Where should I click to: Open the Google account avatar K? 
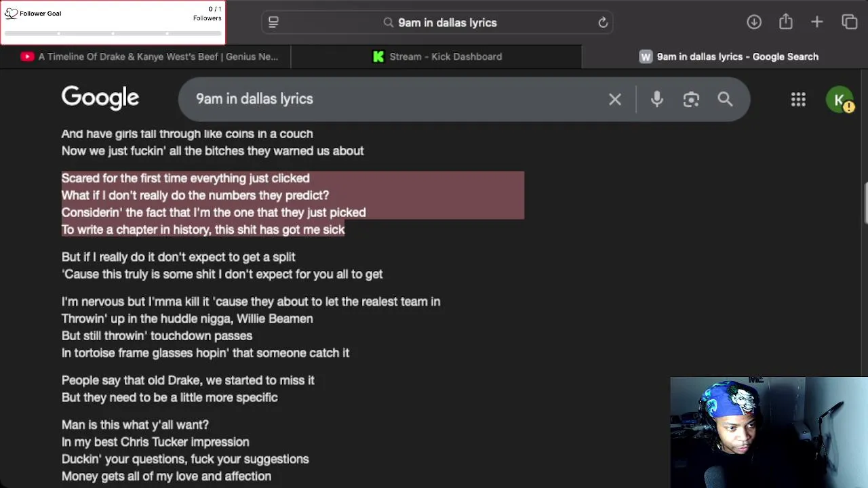[840, 100]
